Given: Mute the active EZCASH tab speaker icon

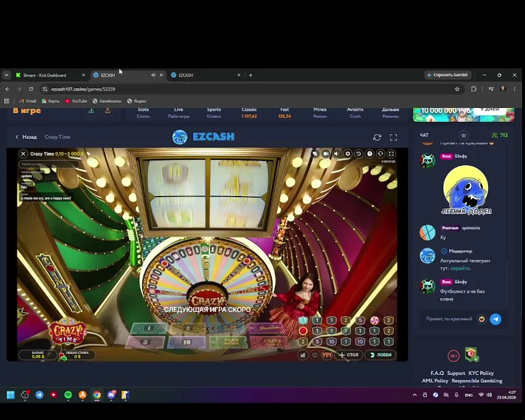Looking at the screenshot, I should click(153, 75).
